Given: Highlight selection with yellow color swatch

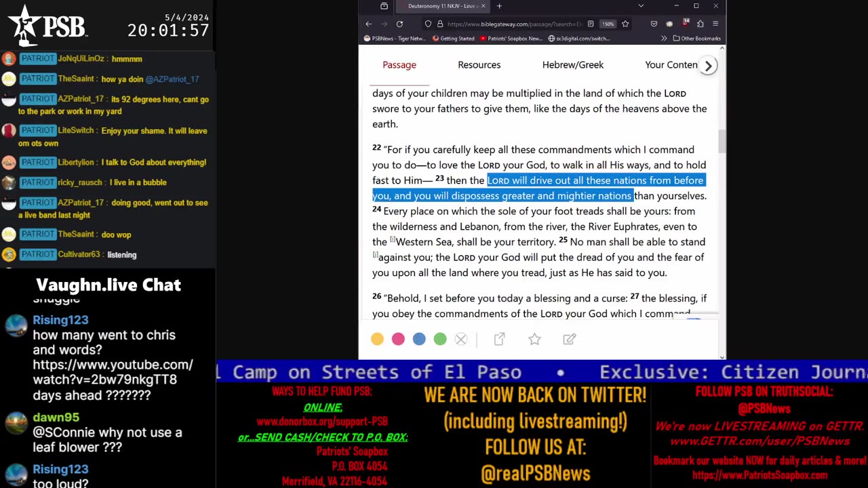Looking at the screenshot, I should [377, 339].
